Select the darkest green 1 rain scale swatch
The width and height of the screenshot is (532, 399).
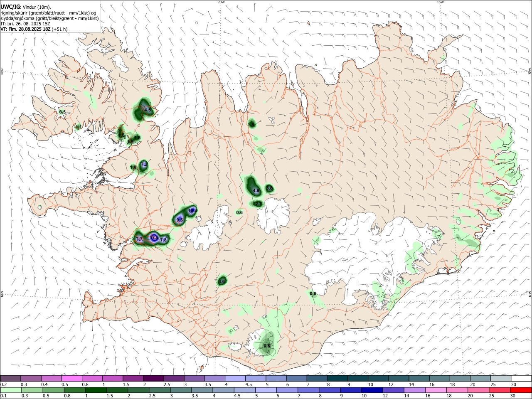coord(96,390)
